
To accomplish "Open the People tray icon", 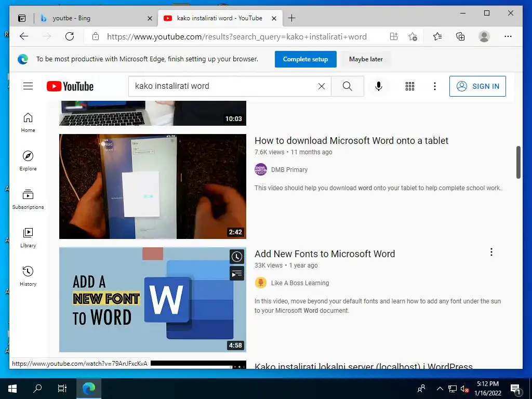I will [x=421, y=389].
